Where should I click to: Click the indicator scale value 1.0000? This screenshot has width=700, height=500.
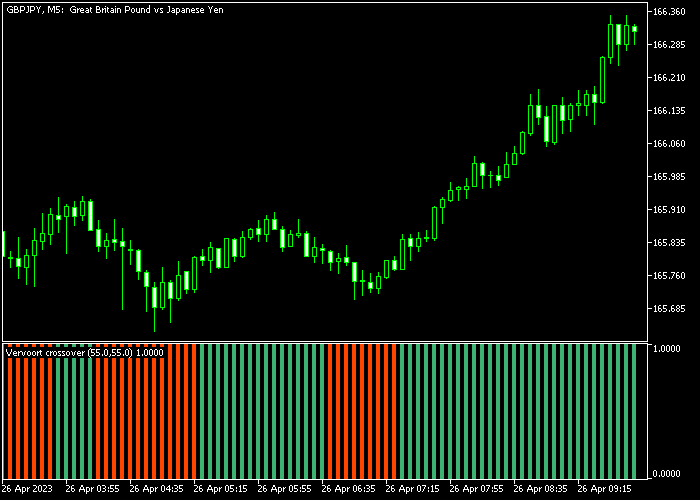pyautogui.click(x=669, y=348)
